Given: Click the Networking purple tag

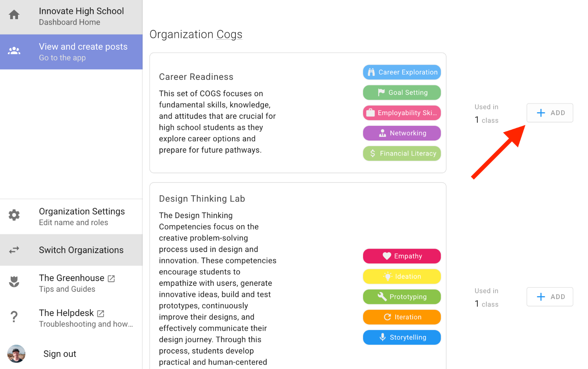Looking at the screenshot, I should click(x=402, y=133).
